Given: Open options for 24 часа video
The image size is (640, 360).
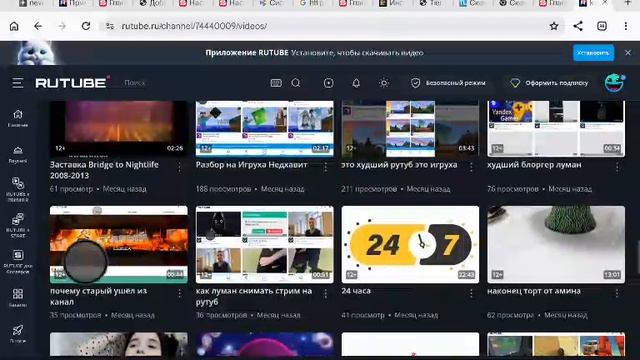Looking at the screenshot, I should pos(471,293).
